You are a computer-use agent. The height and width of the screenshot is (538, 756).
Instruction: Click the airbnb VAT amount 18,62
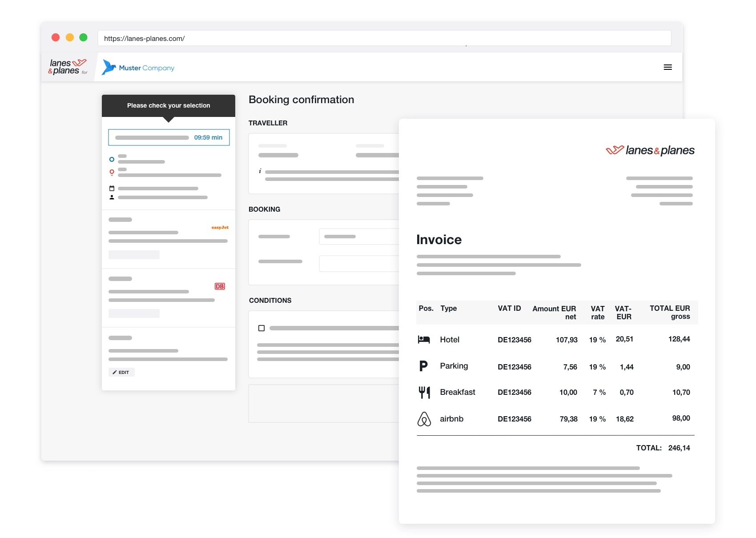[x=625, y=419]
